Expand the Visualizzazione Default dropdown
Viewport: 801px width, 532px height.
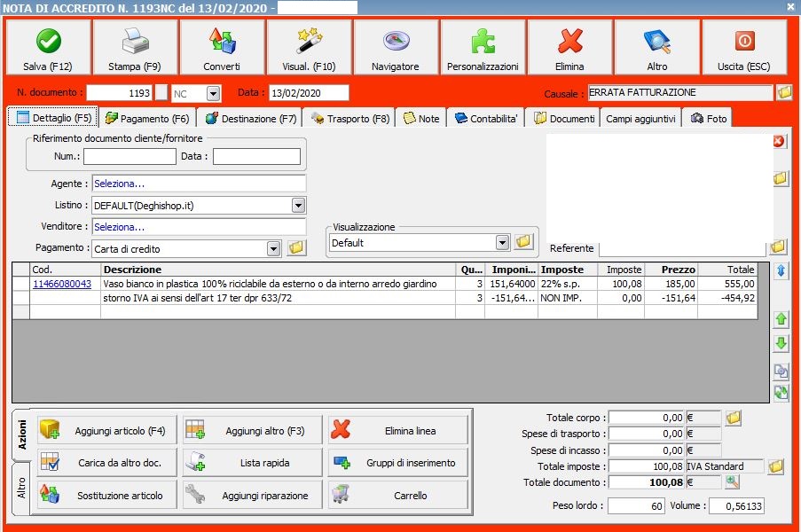[503, 243]
